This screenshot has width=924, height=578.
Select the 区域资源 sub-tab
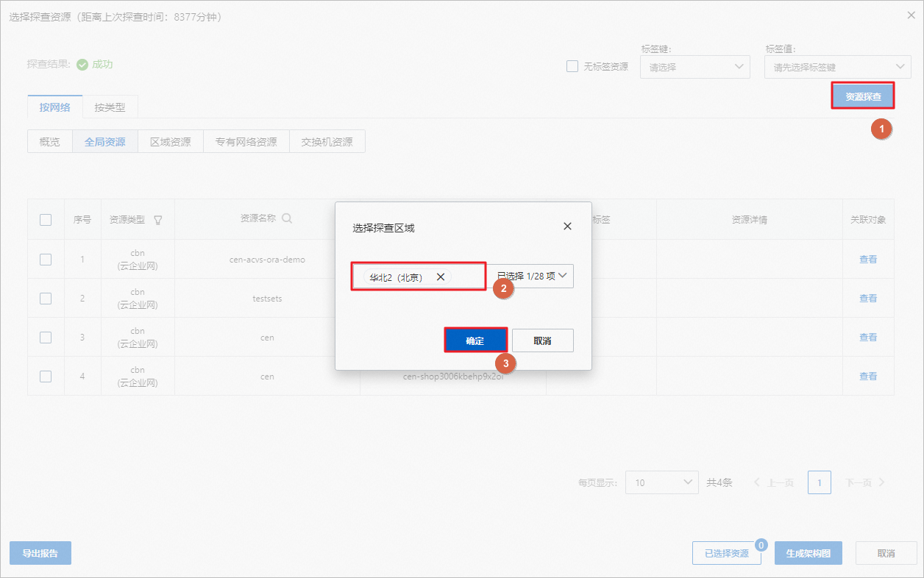pyautogui.click(x=171, y=142)
